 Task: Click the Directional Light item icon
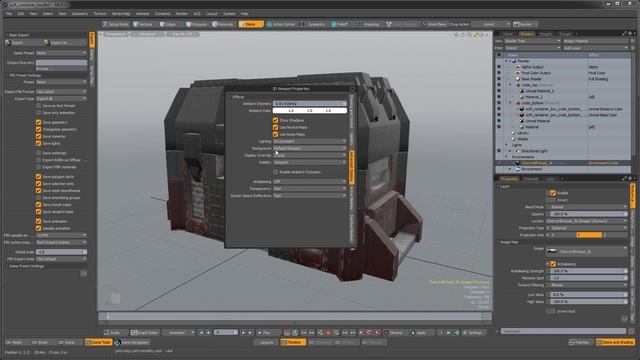(x=518, y=151)
